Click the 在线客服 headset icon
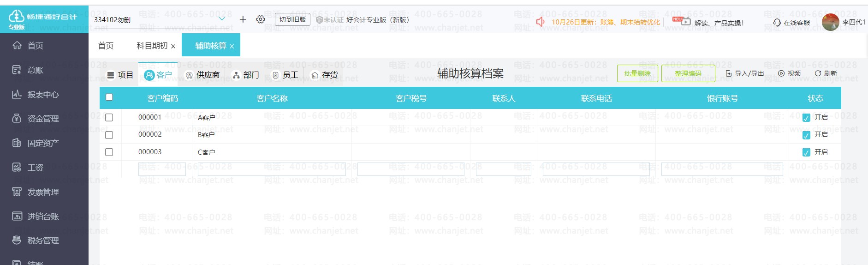 click(x=777, y=23)
